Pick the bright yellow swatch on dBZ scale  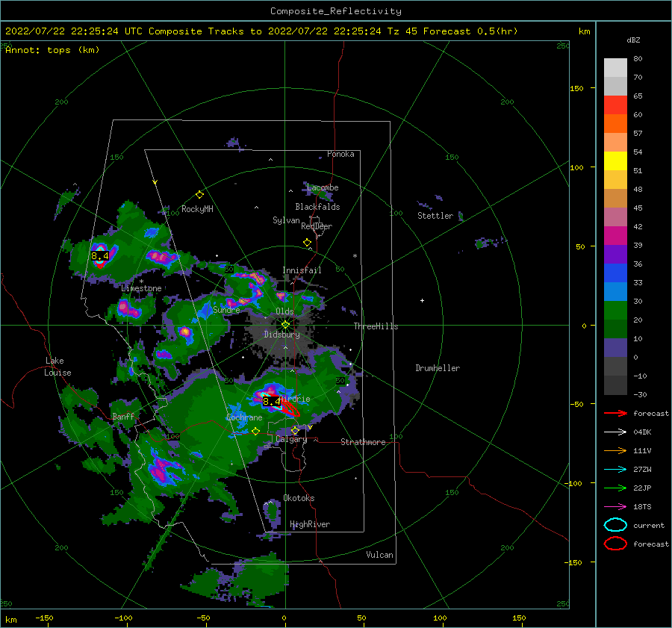[615, 161]
